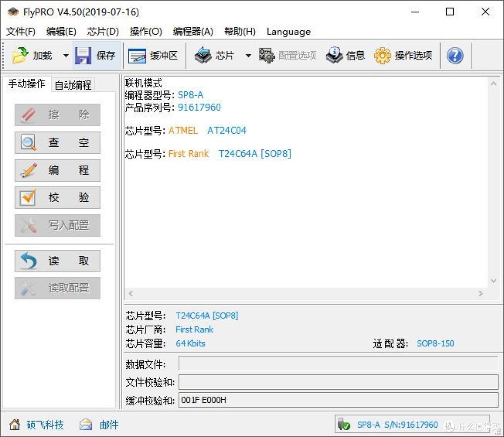This screenshot has width=504, height=437.
Task: Click the Mail (邮件) icon at the bottom
Action: pyautogui.click(x=85, y=424)
